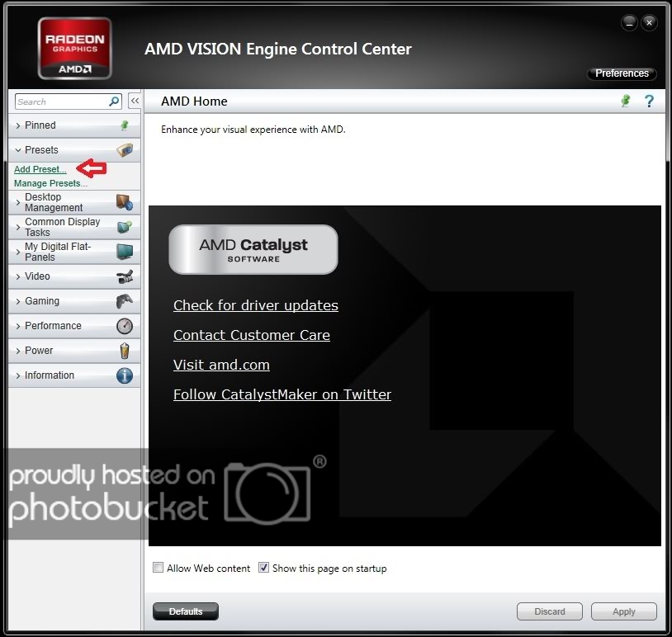Screen dimensions: 672x637
Task: Close the Control Center window
Action: tap(649, 23)
